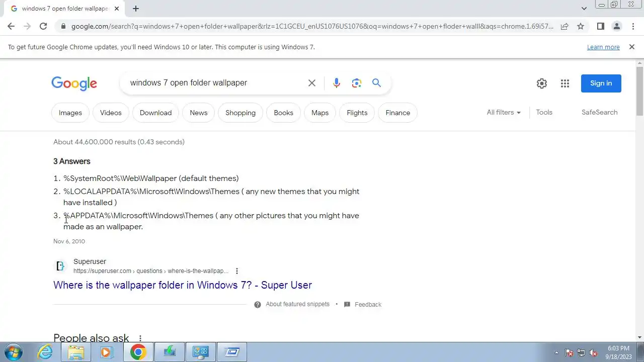Open Windows Media Player in the taskbar
Image resolution: width=644 pixels, height=362 pixels.
point(106,352)
